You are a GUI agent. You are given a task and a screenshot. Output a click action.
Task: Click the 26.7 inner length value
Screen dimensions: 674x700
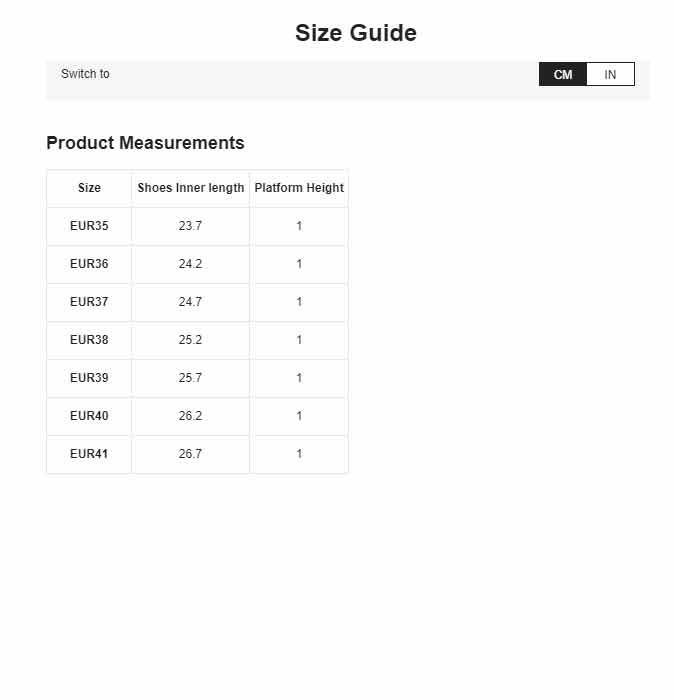click(x=191, y=454)
